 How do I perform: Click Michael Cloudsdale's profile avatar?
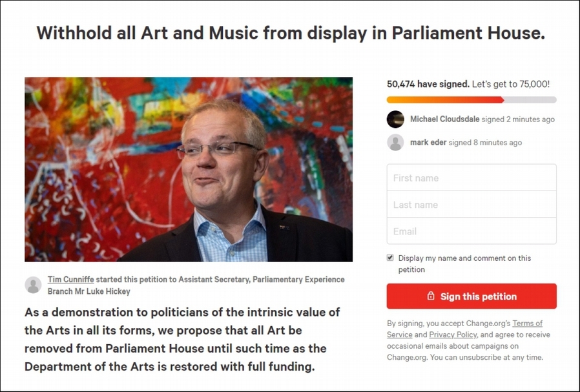pos(395,119)
